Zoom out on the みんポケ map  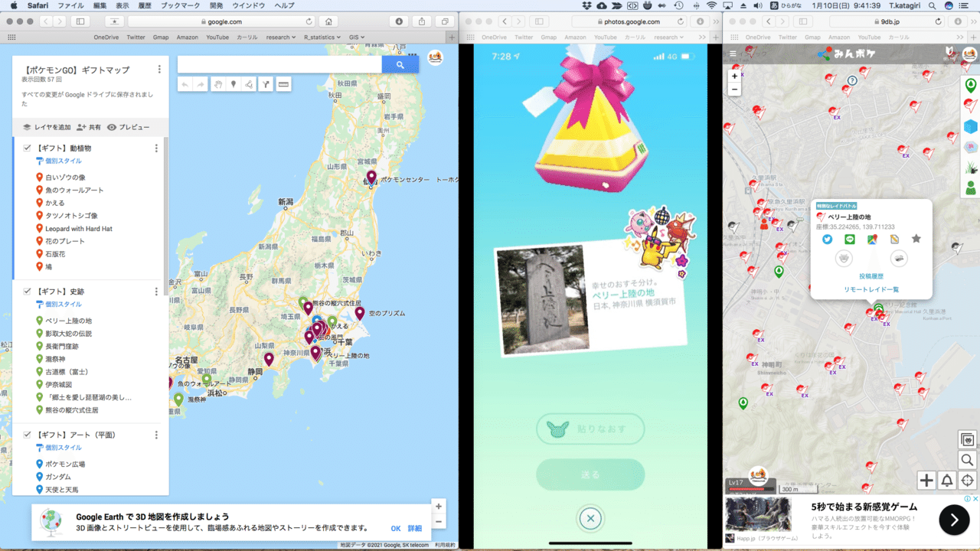(x=735, y=90)
